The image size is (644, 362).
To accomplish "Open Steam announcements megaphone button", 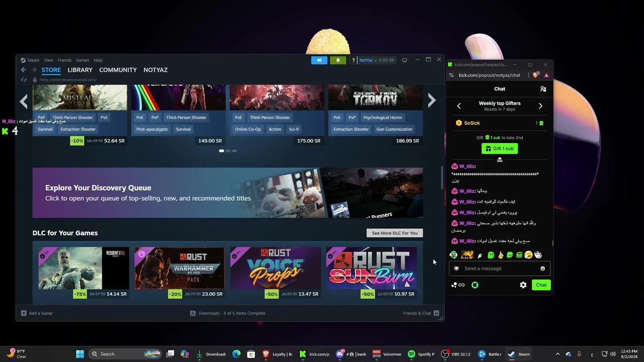I will point(319,60).
